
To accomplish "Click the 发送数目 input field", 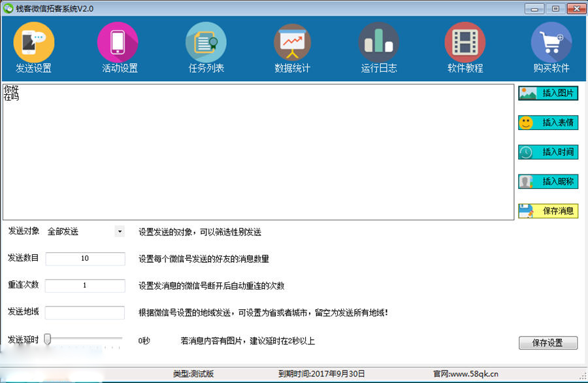I will 85,258.
